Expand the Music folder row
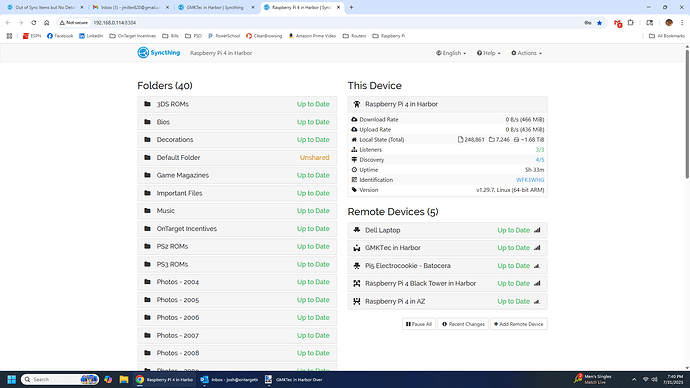The height and width of the screenshot is (388, 690). pyautogui.click(x=237, y=211)
